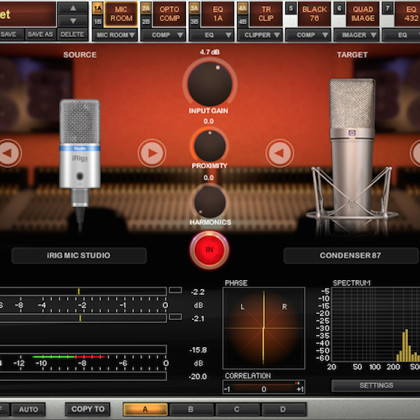Select the TR CLIP module slot
The height and width of the screenshot is (420, 420).
click(x=266, y=14)
